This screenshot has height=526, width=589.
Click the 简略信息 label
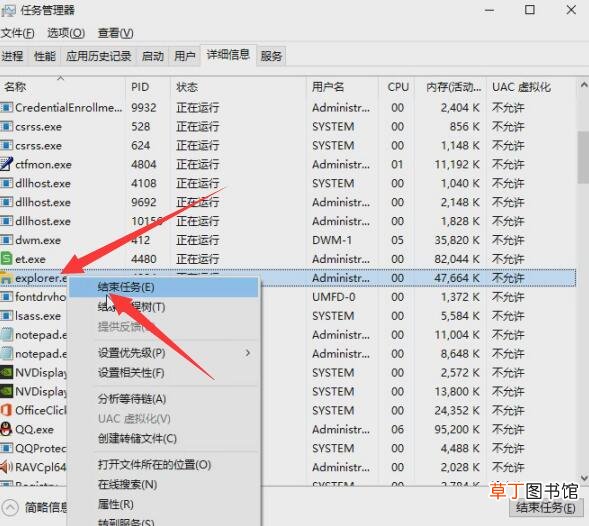(46, 508)
